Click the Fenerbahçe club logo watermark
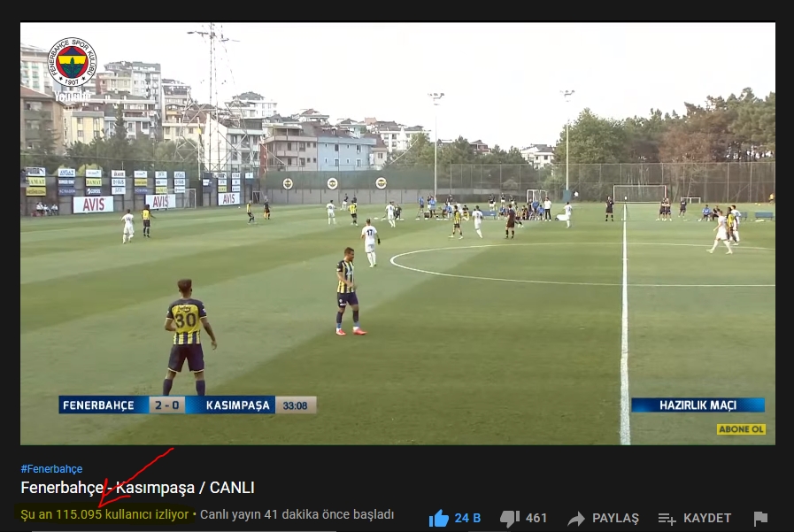The height and width of the screenshot is (532, 794). coord(73,62)
